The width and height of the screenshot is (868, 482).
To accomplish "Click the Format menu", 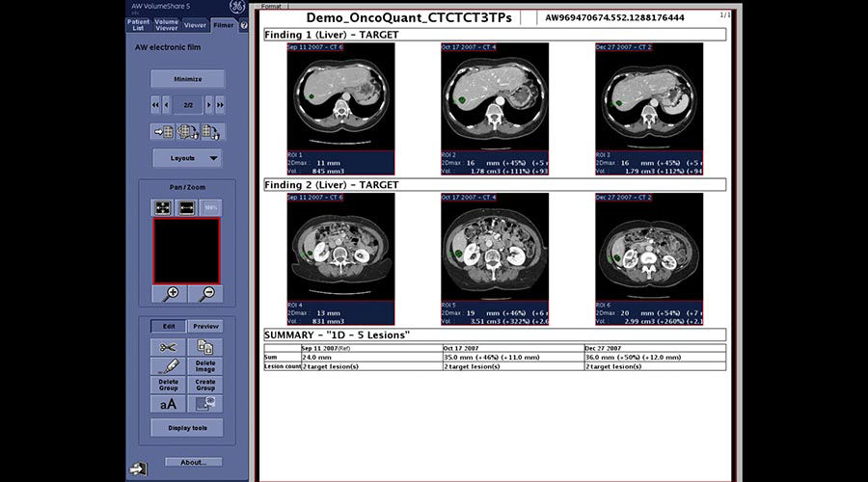I will [271, 6].
